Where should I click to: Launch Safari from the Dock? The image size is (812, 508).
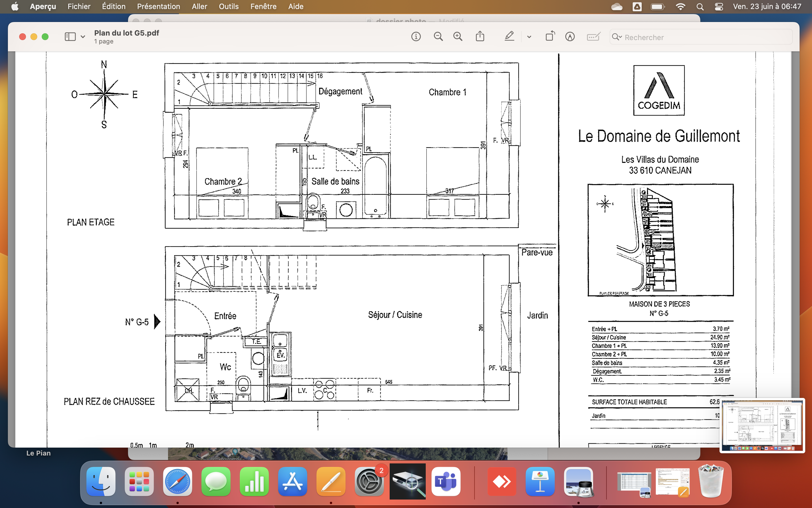tap(178, 481)
